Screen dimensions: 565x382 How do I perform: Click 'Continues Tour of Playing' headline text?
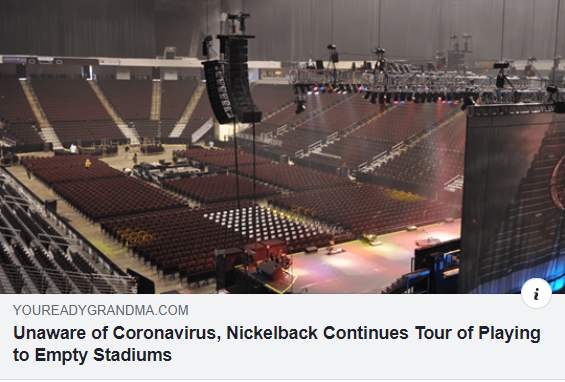pos(432,334)
